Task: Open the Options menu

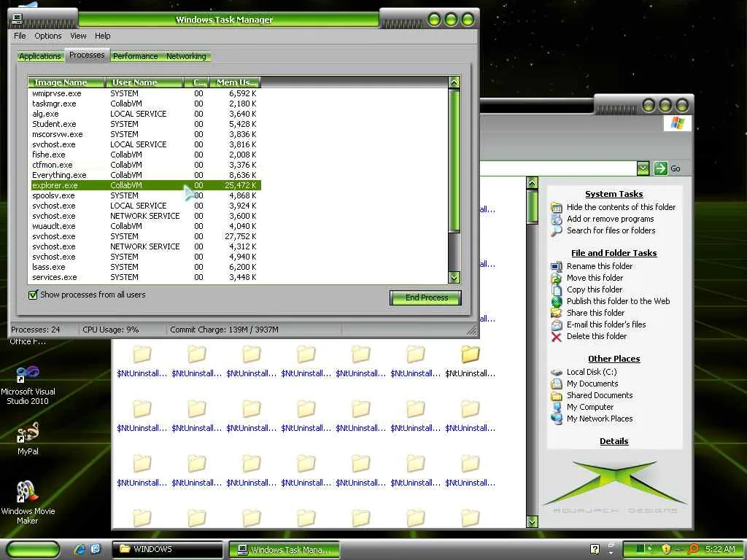Action: pos(47,36)
